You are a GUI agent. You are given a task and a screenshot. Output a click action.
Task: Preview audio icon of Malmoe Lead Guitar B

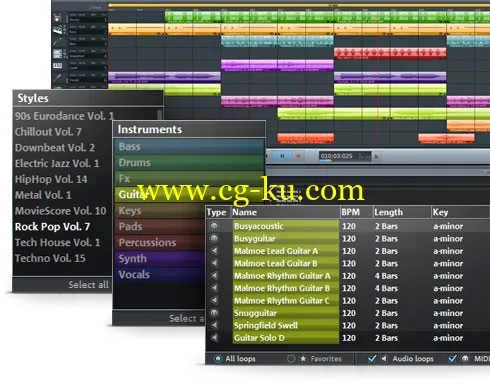point(214,263)
